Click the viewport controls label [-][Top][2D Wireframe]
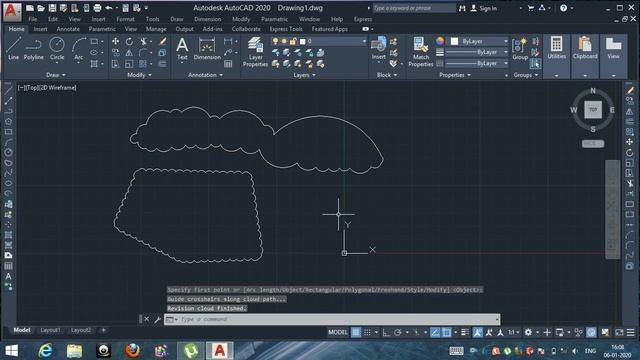The image size is (640, 360). click(x=47, y=87)
